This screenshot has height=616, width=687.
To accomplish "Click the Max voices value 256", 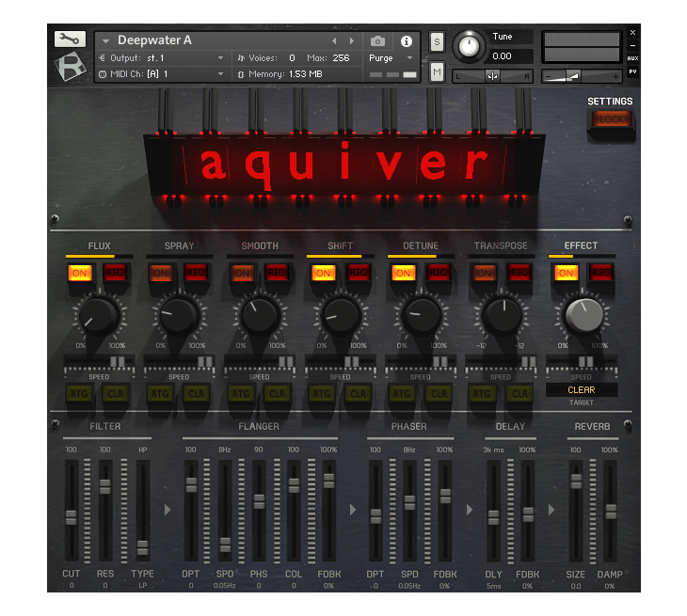I will click(x=341, y=57).
